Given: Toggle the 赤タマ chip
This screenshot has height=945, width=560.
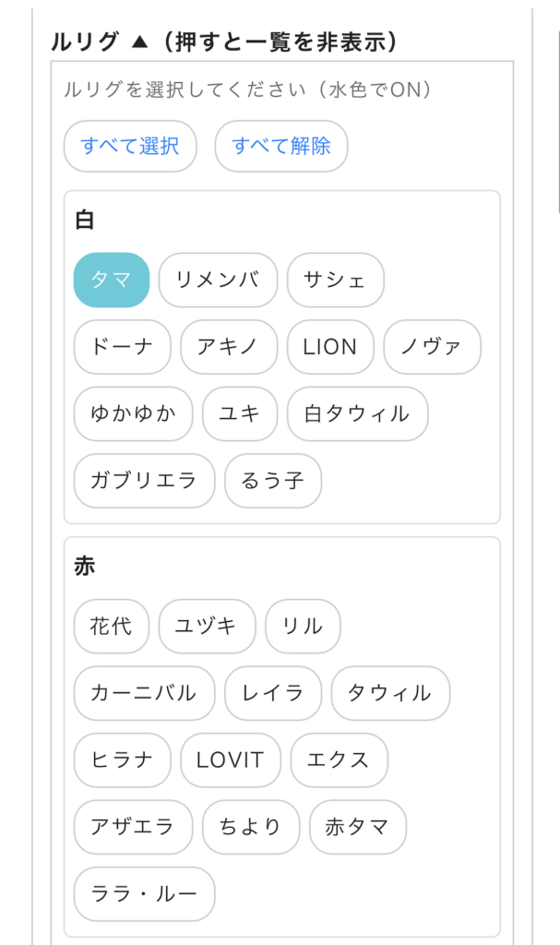Looking at the screenshot, I should click(x=357, y=827).
